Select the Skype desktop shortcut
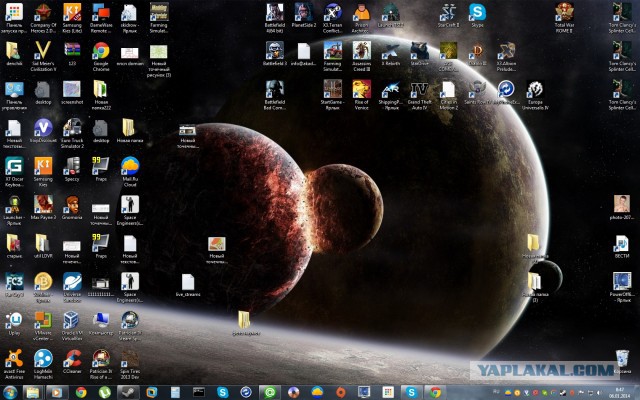Screen dimensions: 640x400 point(478,15)
